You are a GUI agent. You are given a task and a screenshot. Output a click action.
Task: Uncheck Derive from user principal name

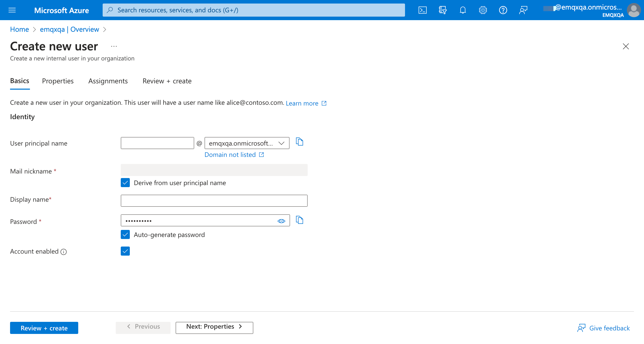[125, 183]
